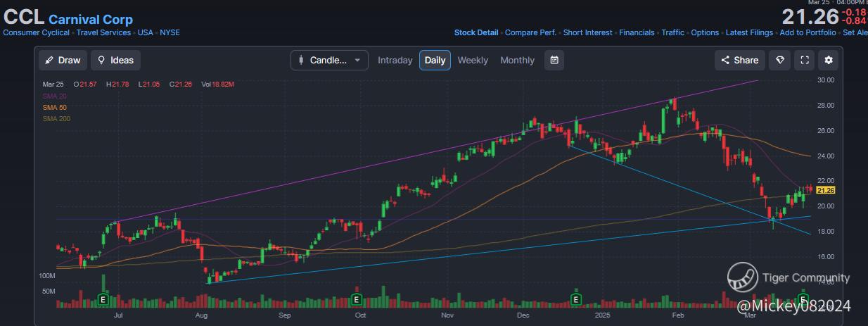Image resolution: width=868 pixels, height=326 pixels.
Task: Select the Monthly timeframe
Action: pos(517,61)
